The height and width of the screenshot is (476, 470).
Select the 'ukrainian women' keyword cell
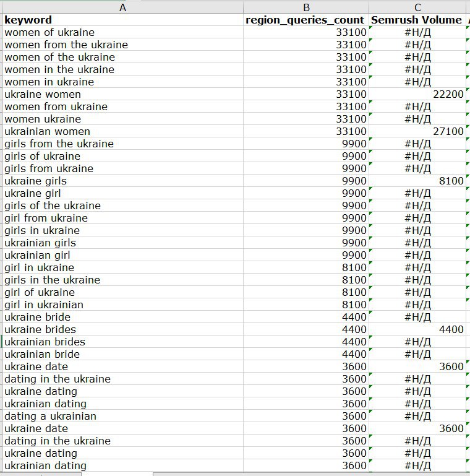click(x=122, y=131)
